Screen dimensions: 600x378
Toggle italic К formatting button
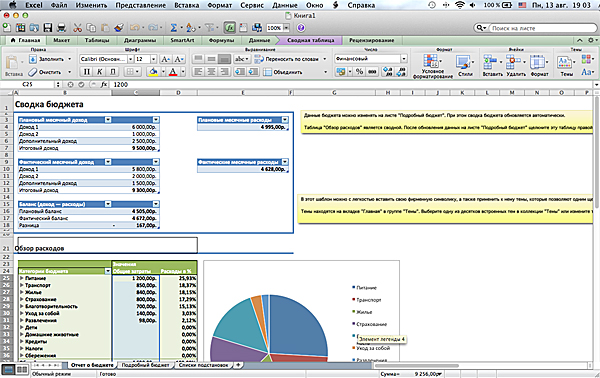pyautogui.click(x=99, y=72)
